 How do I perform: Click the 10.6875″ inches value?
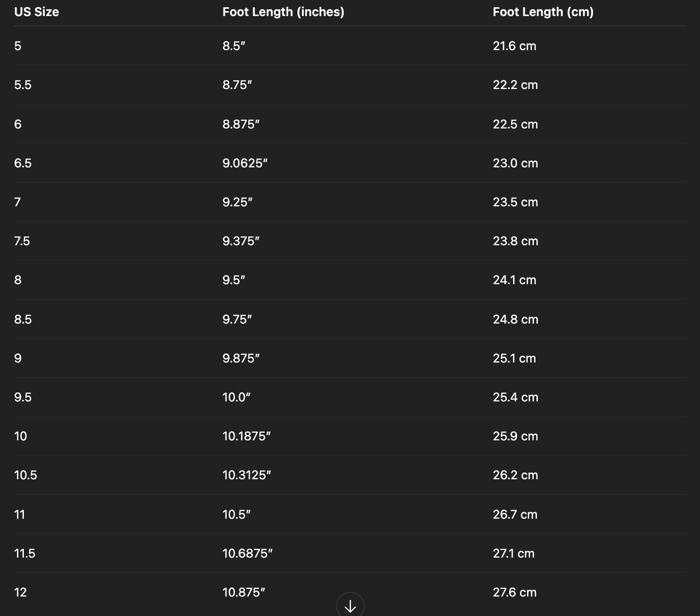247,553
